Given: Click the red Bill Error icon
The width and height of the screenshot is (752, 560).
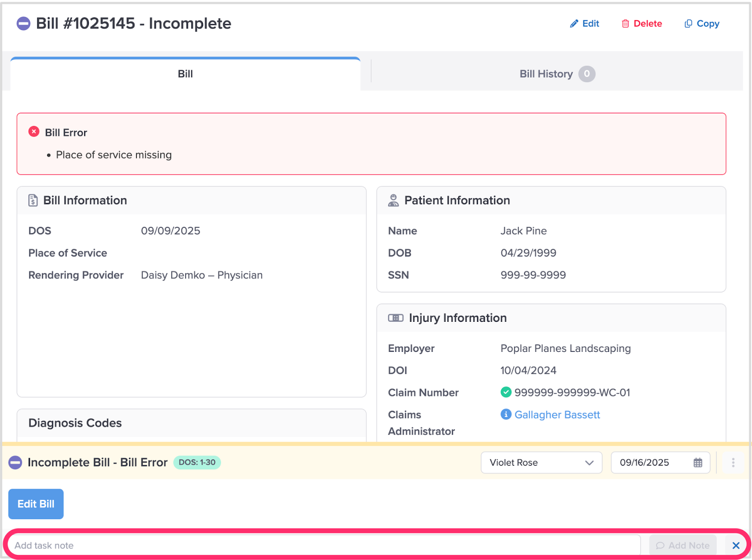Looking at the screenshot, I should [34, 132].
